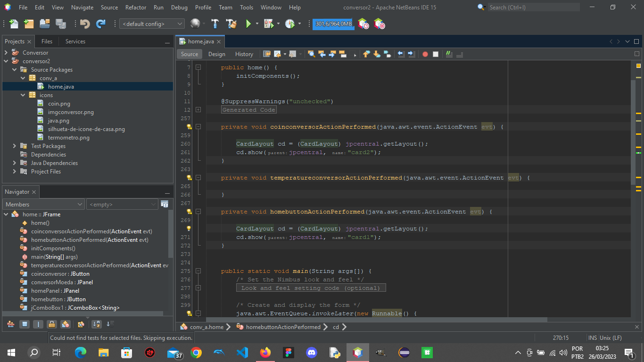Toggle show fields square button in Navigator
The image size is (644, 362).
(x=25, y=324)
